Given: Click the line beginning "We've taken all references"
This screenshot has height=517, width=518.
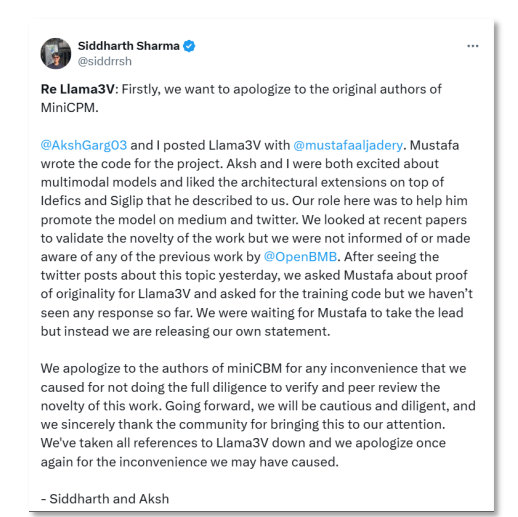Looking at the screenshot, I should click(x=243, y=443).
